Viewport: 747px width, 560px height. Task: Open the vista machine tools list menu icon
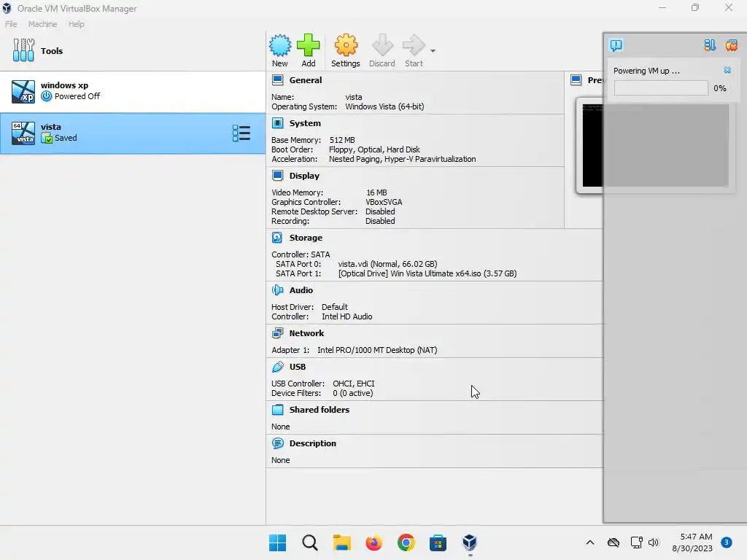pos(241,133)
